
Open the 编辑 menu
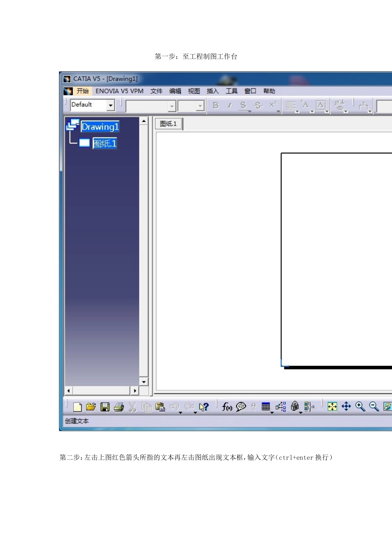[175, 91]
